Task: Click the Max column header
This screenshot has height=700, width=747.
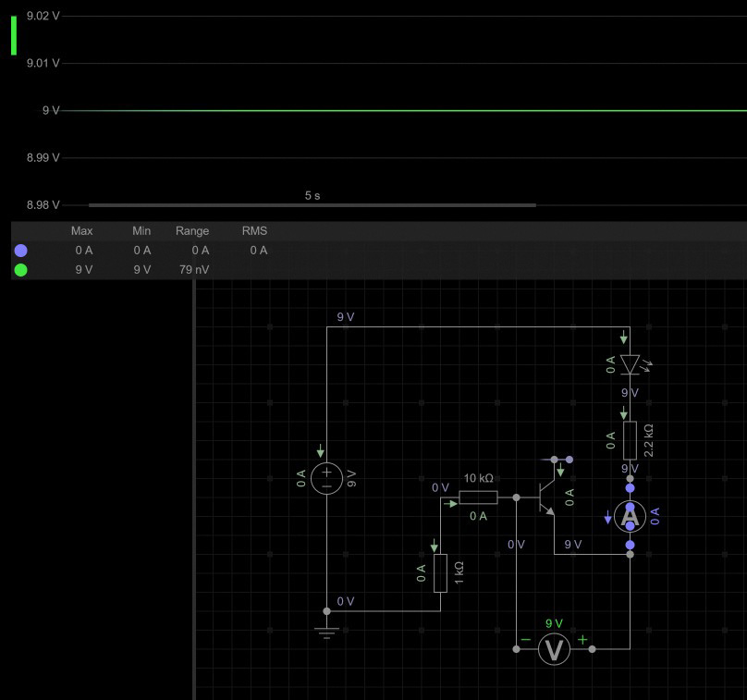Action: point(81,230)
